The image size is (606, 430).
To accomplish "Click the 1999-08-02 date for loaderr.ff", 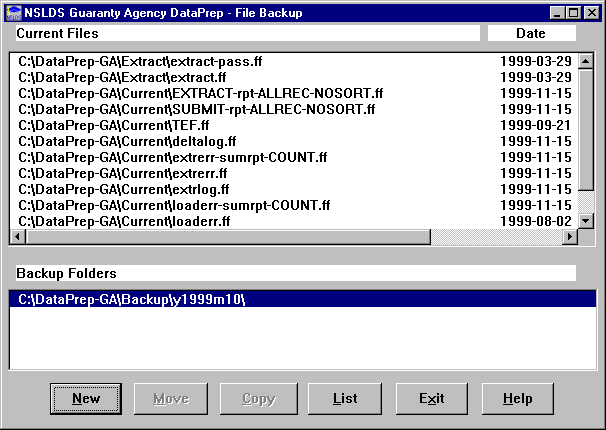I will click(535, 221).
